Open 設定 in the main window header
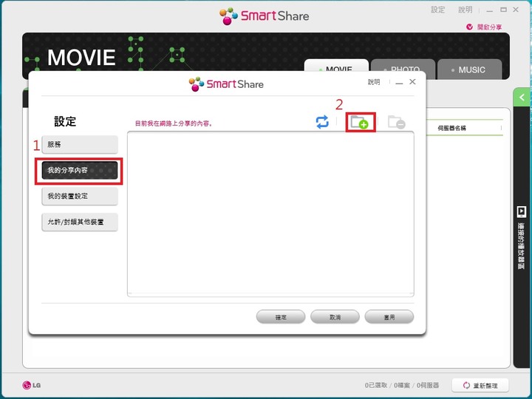This screenshot has height=399, width=532. [x=437, y=10]
